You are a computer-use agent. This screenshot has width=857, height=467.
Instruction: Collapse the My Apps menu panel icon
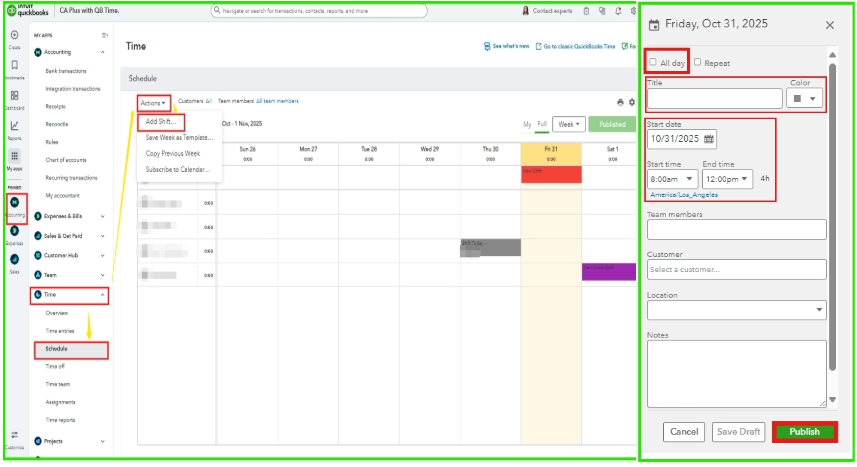pyautogui.click(x=104, y=36)
